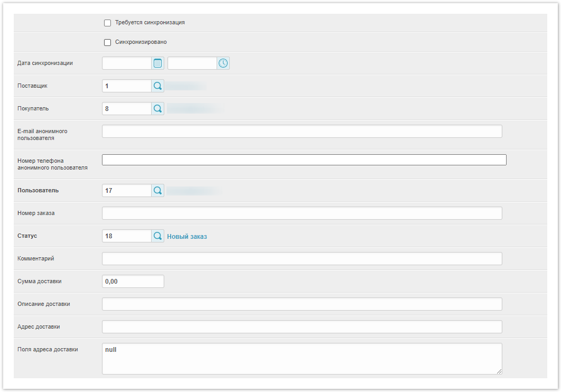
Task: Focus the Поставщик ID field
Action: coord(127,86)
